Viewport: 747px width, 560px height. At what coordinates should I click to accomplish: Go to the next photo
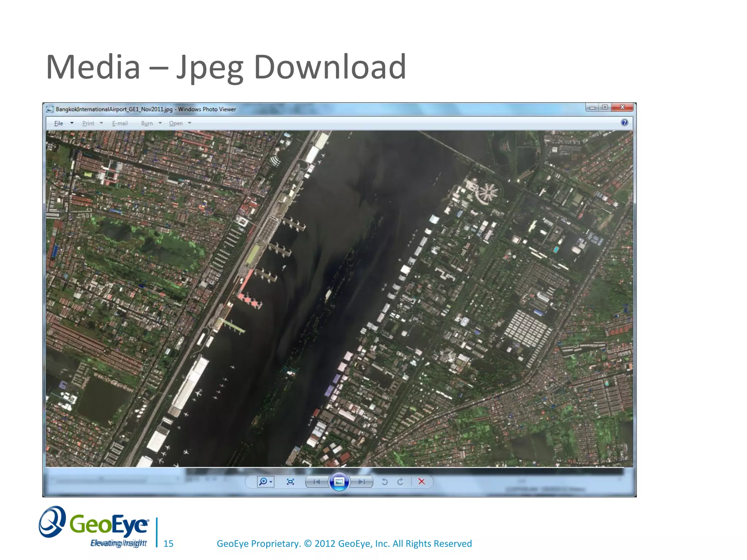(x=361, y=482)
